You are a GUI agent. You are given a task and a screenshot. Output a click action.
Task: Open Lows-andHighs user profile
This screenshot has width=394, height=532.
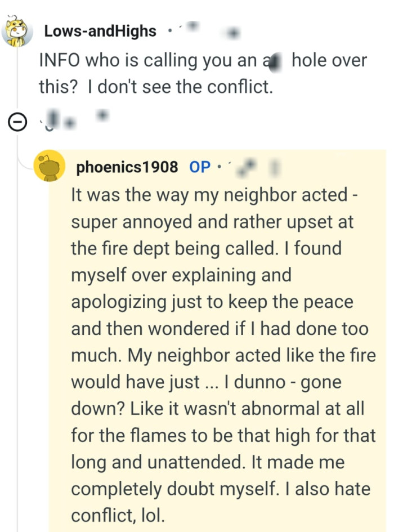pos(100,32)
